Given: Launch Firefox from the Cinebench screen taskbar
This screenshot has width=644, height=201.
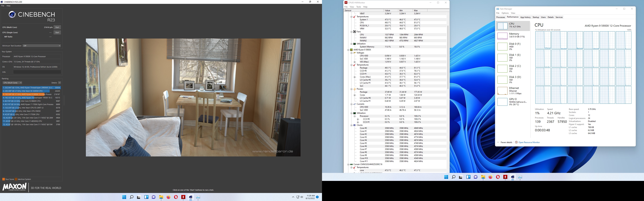Looking at the screenshot, I should tap(169, 197).
